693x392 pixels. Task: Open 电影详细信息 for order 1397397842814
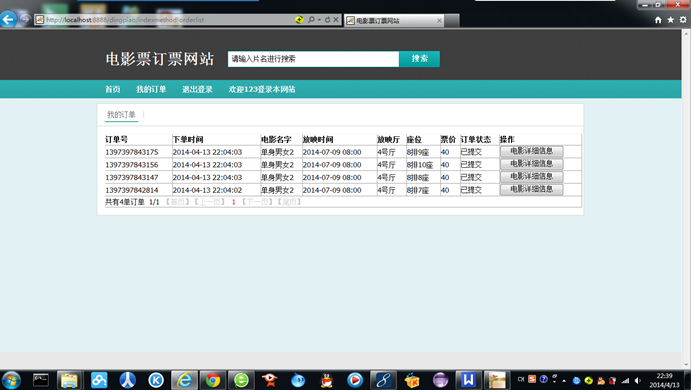tap(531, 189)
